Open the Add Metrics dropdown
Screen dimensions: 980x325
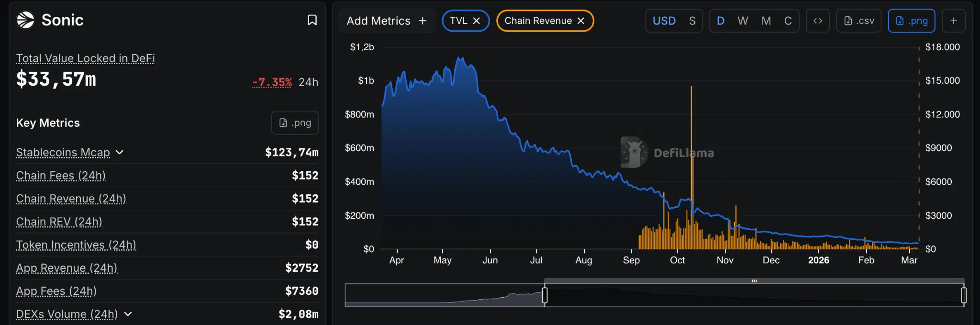[x=387, y=21]
